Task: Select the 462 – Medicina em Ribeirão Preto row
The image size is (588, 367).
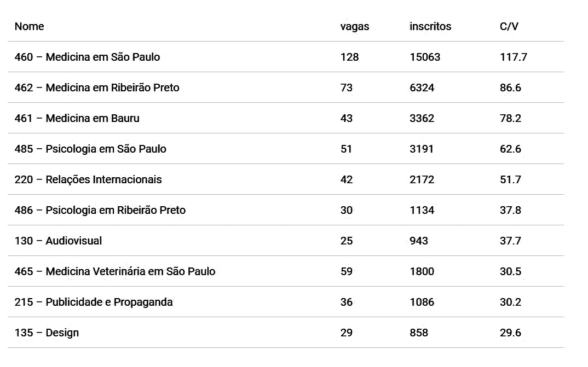Action: 286,88
